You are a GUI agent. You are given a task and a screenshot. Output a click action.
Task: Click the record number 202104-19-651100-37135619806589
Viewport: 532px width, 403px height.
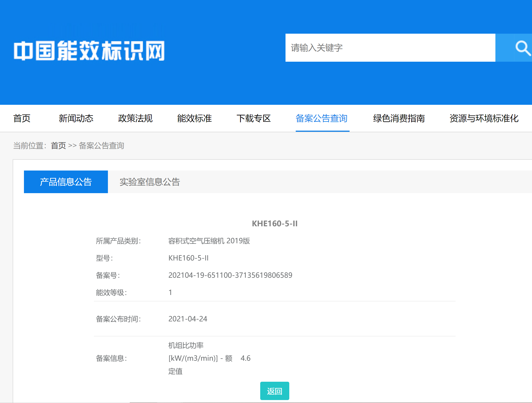click(x=230, y=275)
